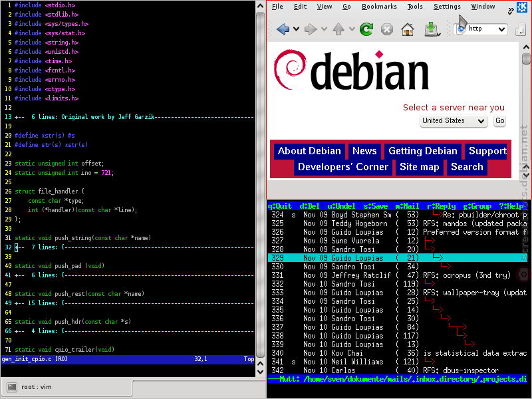Select mail 331 RFS: ocropus (3nd try)
The width and height of the screenshot is (532, 399).
pyautogui.click(x=398, y=275)
